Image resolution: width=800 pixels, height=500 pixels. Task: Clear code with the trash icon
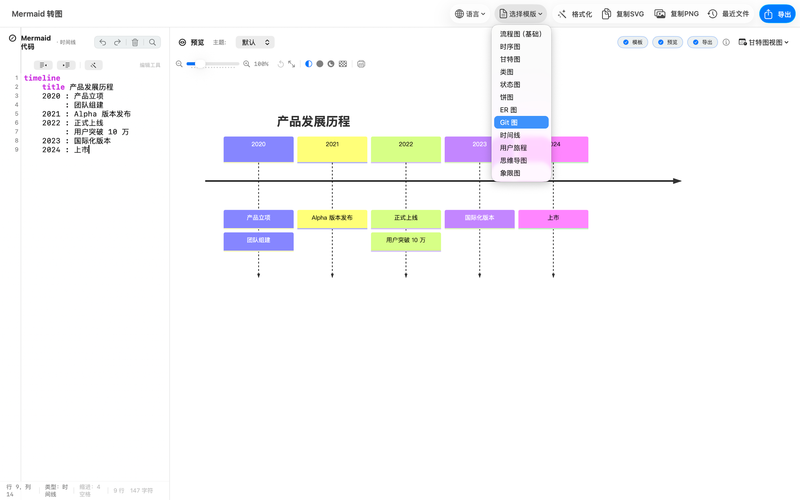click(x=135, y=42)
